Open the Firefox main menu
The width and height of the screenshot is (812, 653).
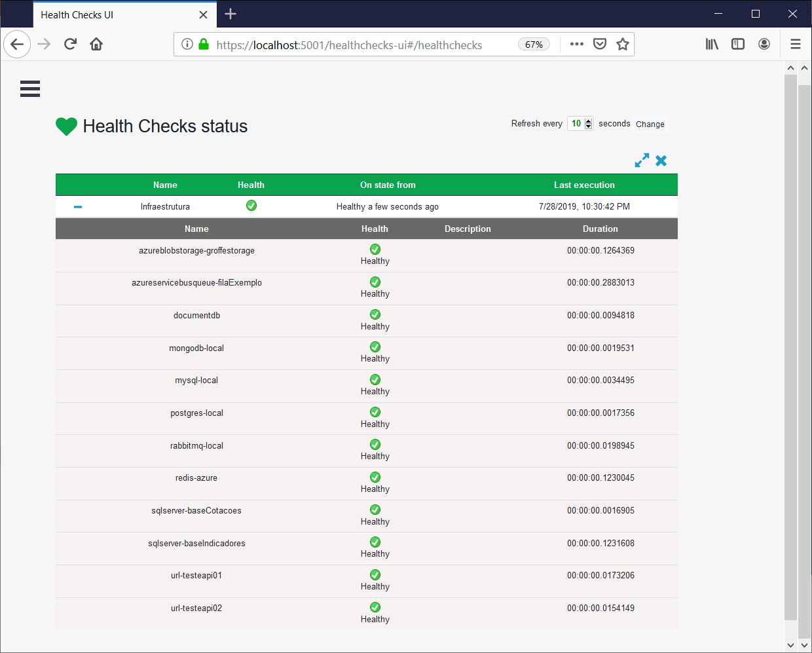(795, 44)
